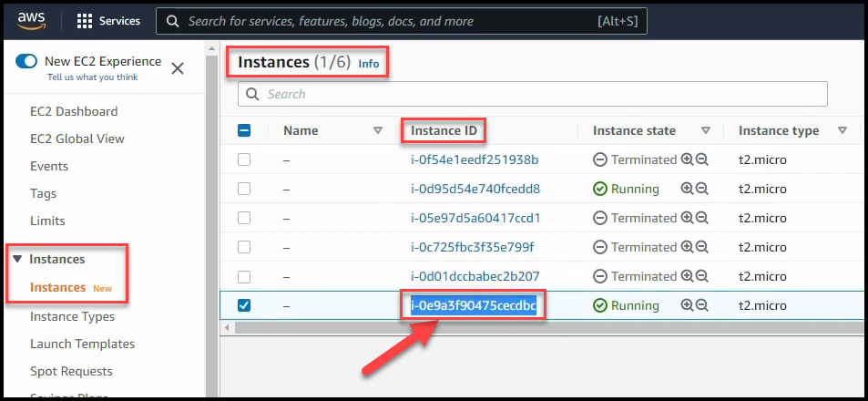Zoom out on i-0c725fbc3f35e799f Terminated state
The image size is (868, 401).
pos(701,247)
